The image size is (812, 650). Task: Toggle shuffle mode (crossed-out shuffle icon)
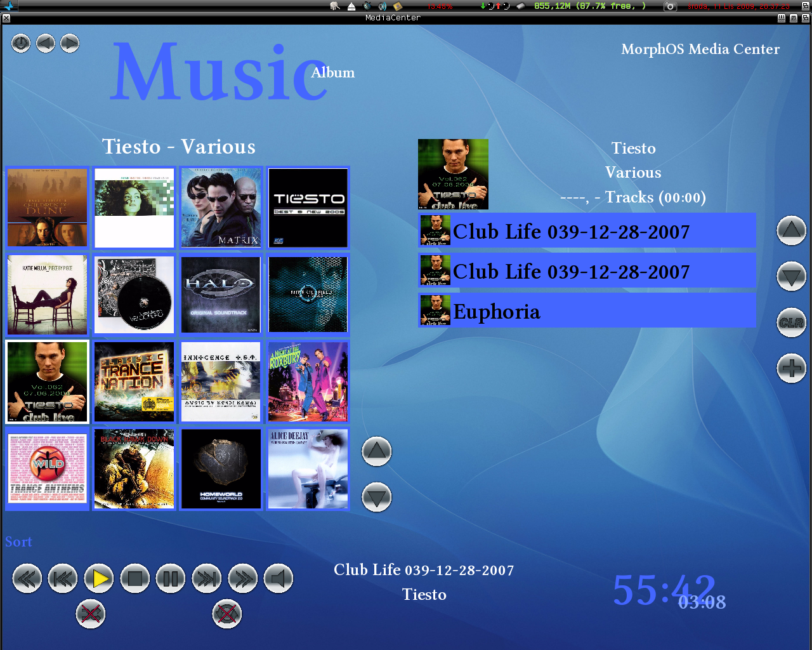pyautogui.click(x=91, y=614)
